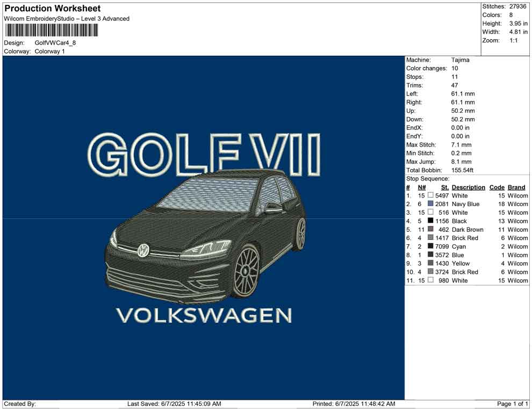Click the Color changes value 10

tap(455, 68)
